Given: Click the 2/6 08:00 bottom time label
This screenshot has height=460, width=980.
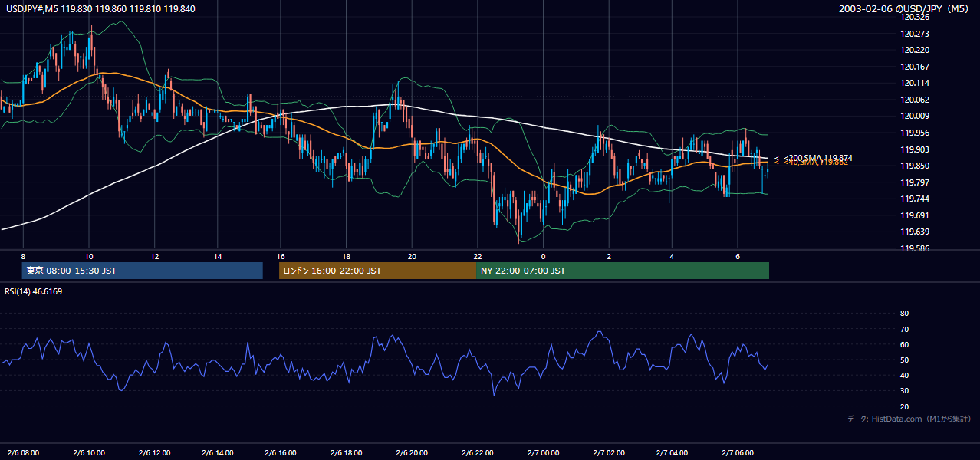Looking at the screenshot, I should (x=25, y=452).
